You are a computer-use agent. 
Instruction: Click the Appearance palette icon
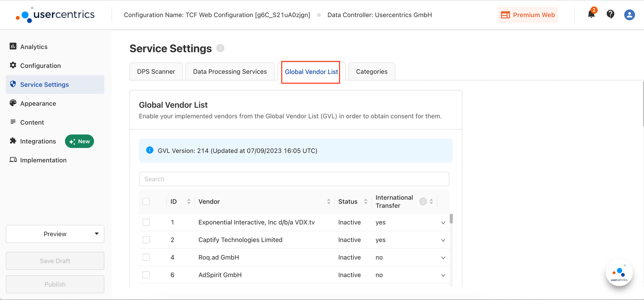coord(13,103)
